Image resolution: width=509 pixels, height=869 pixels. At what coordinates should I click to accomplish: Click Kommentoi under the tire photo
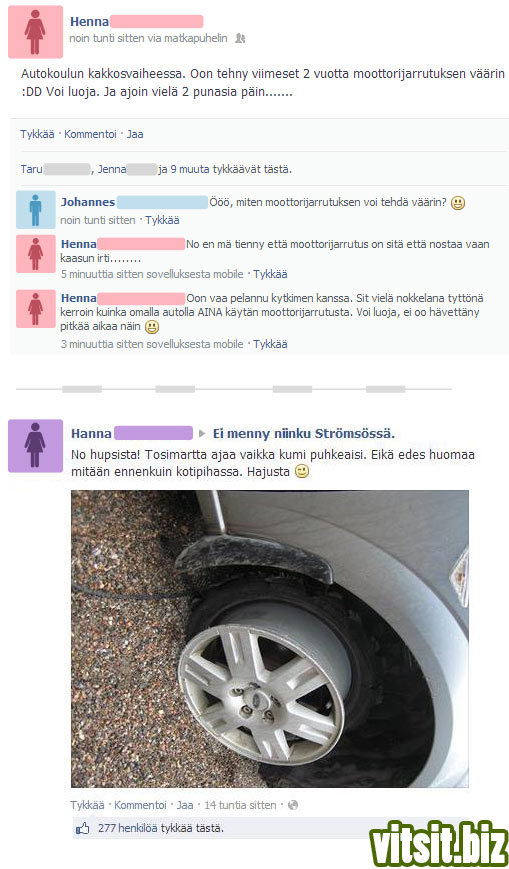(140, 805)
